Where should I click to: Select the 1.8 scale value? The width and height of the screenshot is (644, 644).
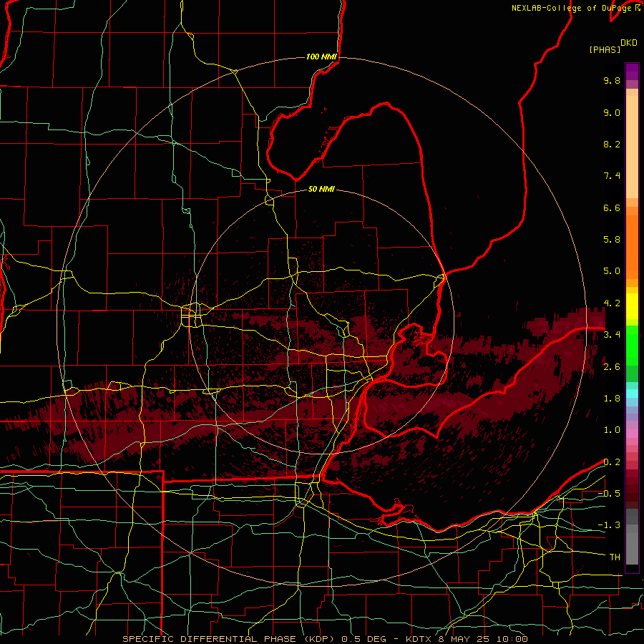[612, 399]
